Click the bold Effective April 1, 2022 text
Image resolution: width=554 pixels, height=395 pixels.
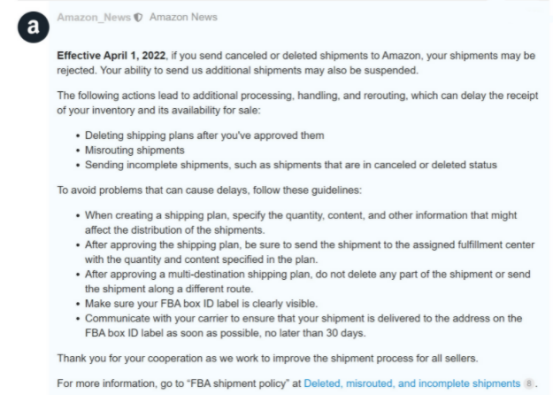pos(111,55)
